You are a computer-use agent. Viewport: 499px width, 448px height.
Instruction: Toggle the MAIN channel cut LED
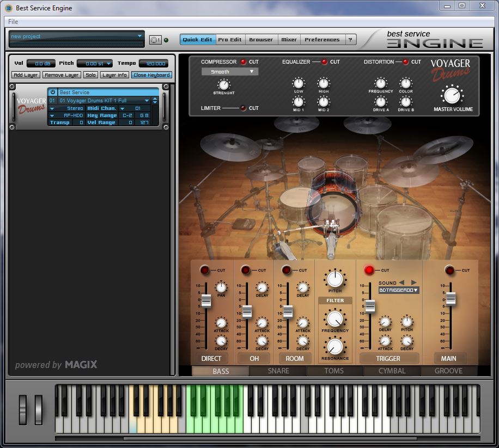(x=449, y=270)
